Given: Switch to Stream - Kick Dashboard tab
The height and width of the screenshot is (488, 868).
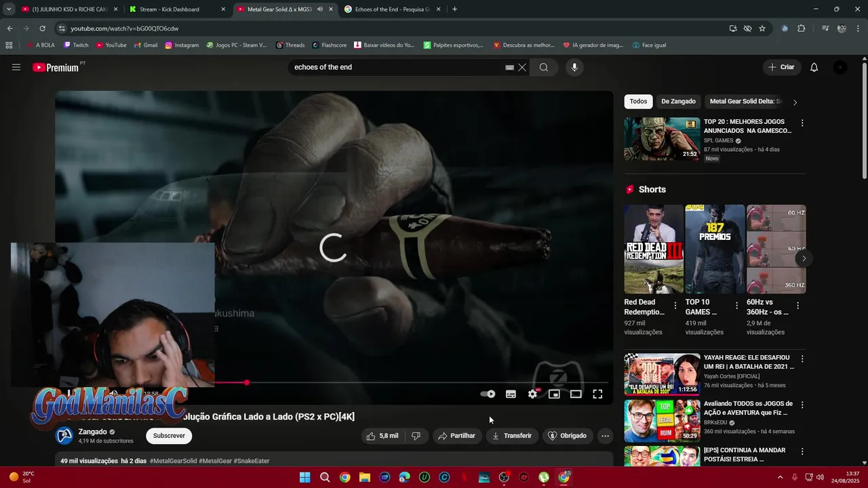Looking at the screenshot, I should (177, 9).
